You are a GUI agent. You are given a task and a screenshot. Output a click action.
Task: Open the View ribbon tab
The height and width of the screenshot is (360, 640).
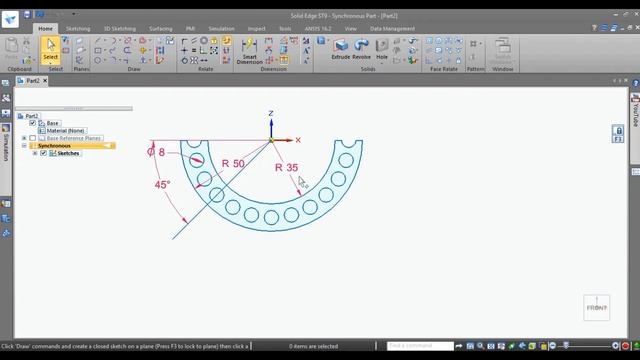click(x=350, y=29)
